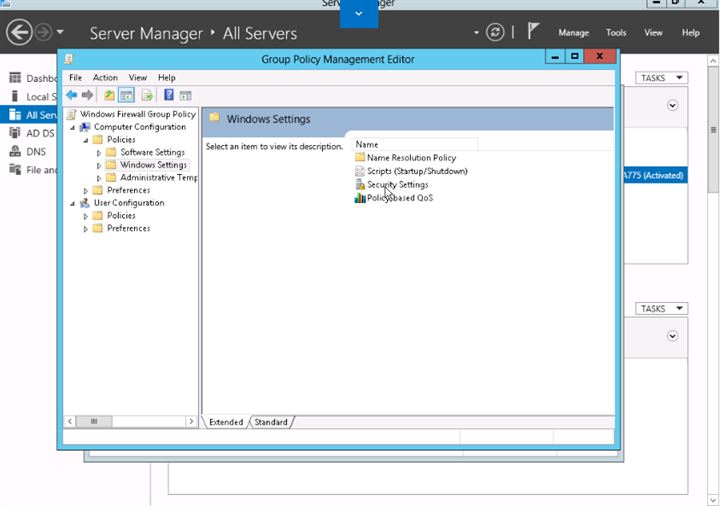Expand the Software Settings tree node
This screenshot has width=720, height=506.
click(x=98, y=153)
